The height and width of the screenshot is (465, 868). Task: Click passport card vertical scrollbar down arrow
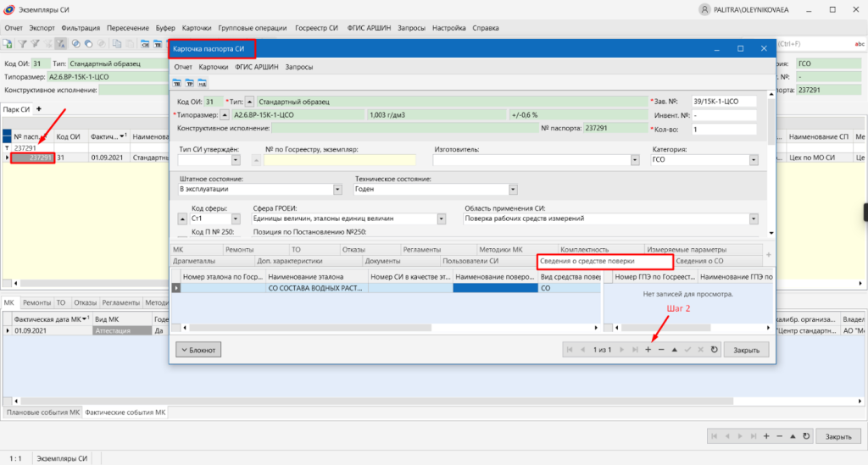coord(771,233)
